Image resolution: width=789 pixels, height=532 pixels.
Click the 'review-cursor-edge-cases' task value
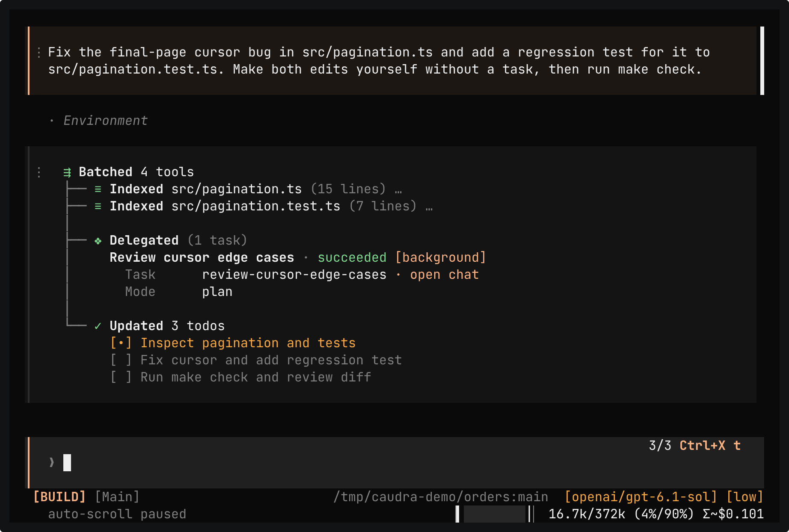pyautogui.click(x=294, y=275)
